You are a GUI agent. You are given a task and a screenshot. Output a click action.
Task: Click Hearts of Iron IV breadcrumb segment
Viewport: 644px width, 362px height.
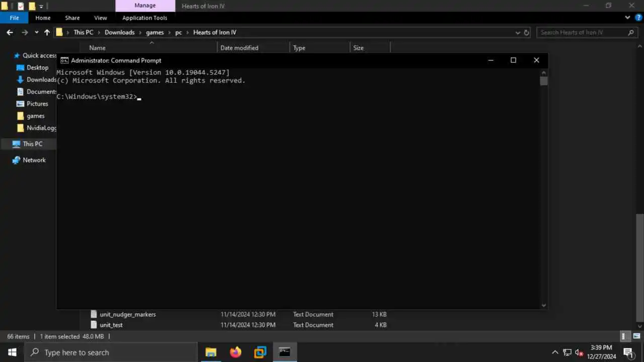(x=214, y=32)
